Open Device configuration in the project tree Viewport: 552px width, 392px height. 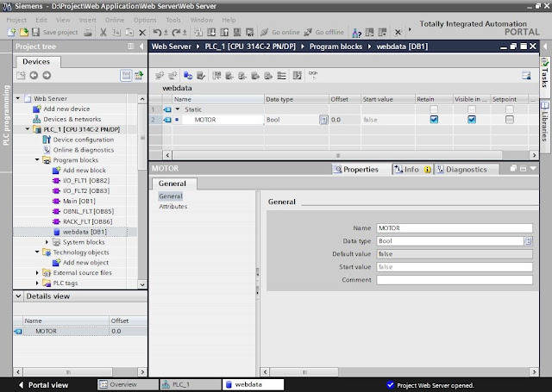coord(84,140)
